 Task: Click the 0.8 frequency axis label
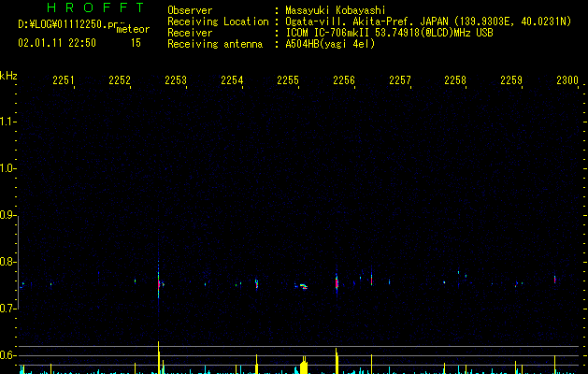click(x=7, y=262)
